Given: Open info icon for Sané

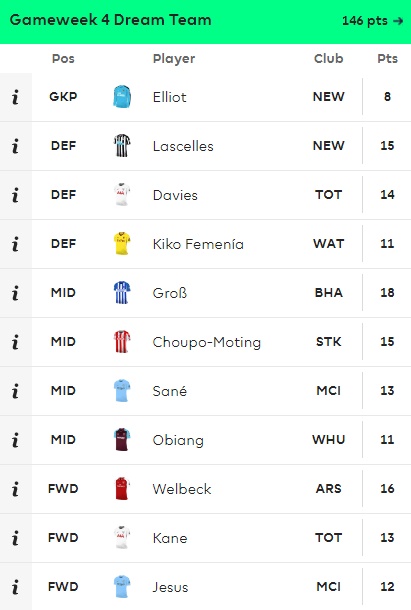Looking at the screenshot, I should [x=15, y=391].
